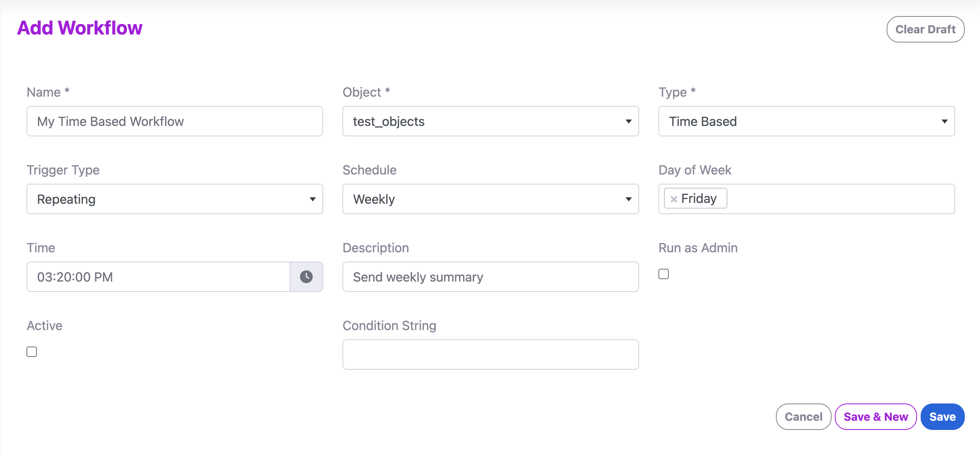Screen dimensions: 980x454
Task: Click the Cancel button
Action: click(x=804, y=416)
